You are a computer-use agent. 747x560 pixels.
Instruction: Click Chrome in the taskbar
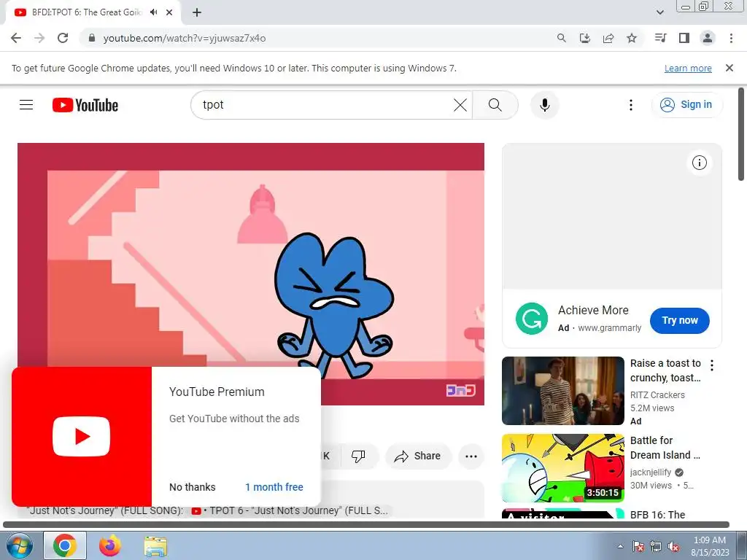click(x=65, y=545)
